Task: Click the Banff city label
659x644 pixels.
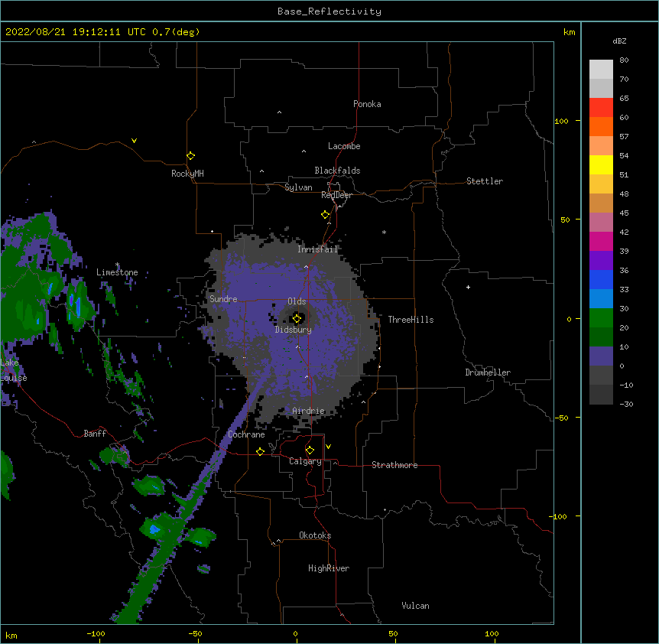Action: (x=95, y=434)
